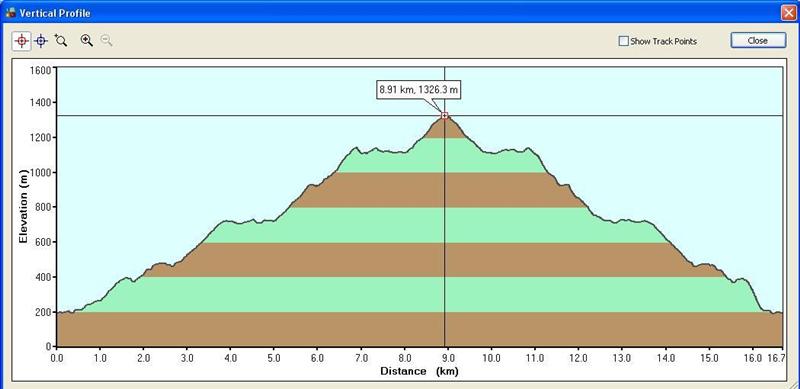Click the 800 elevation axis label
Screen dimensions: 800x389
tap(44, 207)
